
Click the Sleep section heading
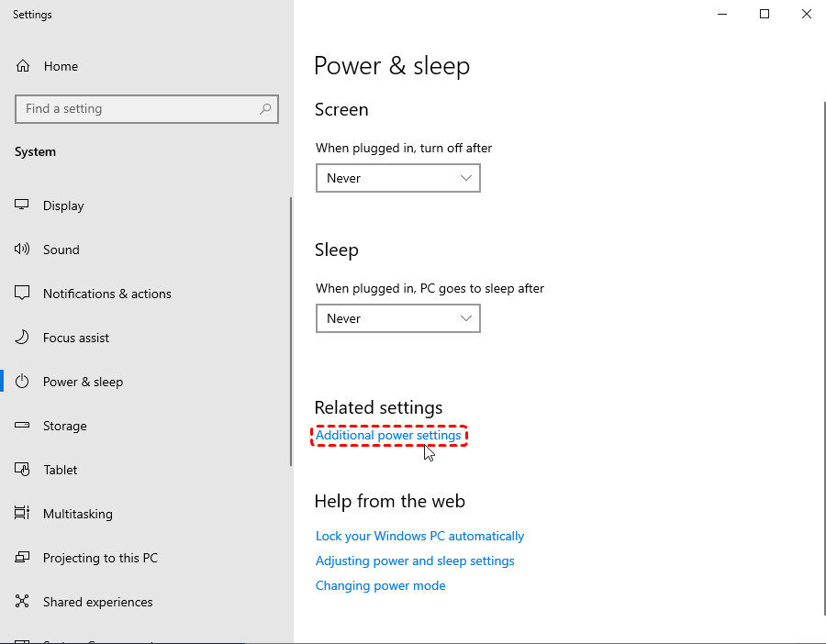[x=336, y=250]
